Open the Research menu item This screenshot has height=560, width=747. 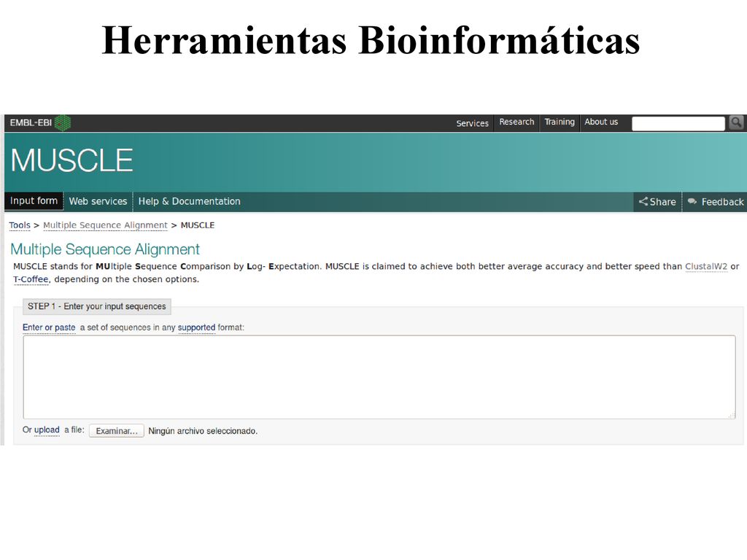coord(516,122)
